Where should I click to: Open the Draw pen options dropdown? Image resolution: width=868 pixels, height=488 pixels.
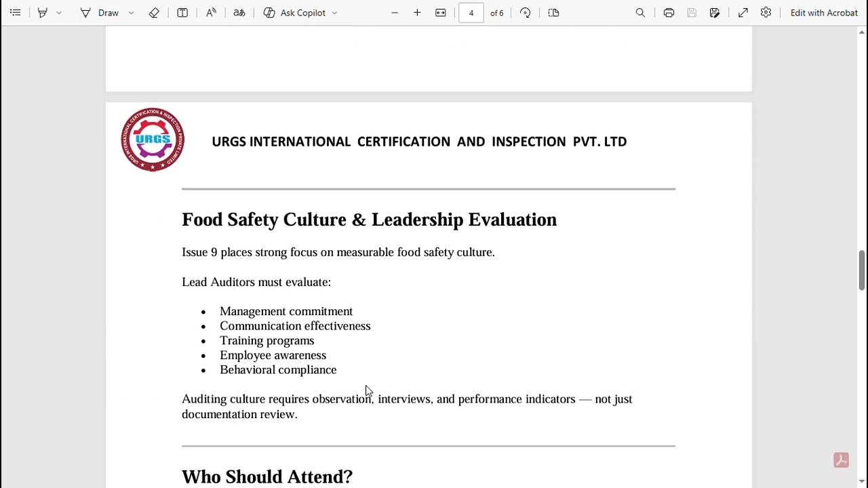pyautogui.click(x=132, y=13)
